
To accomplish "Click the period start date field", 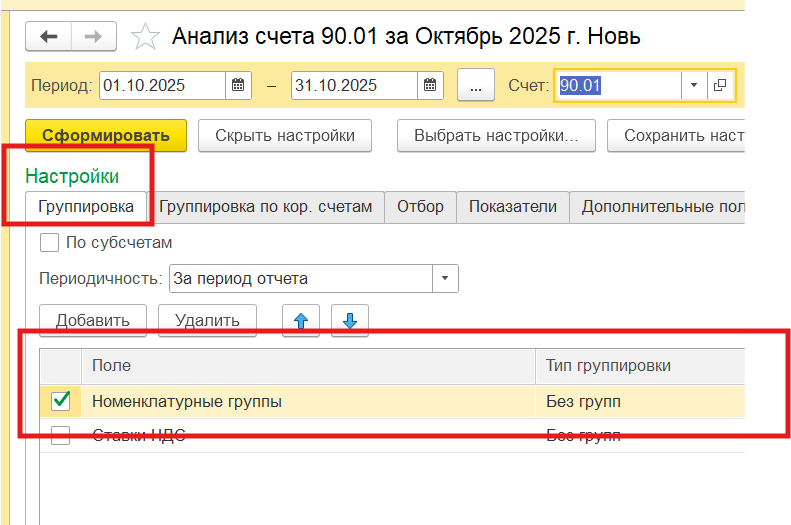I will (162, 85).
